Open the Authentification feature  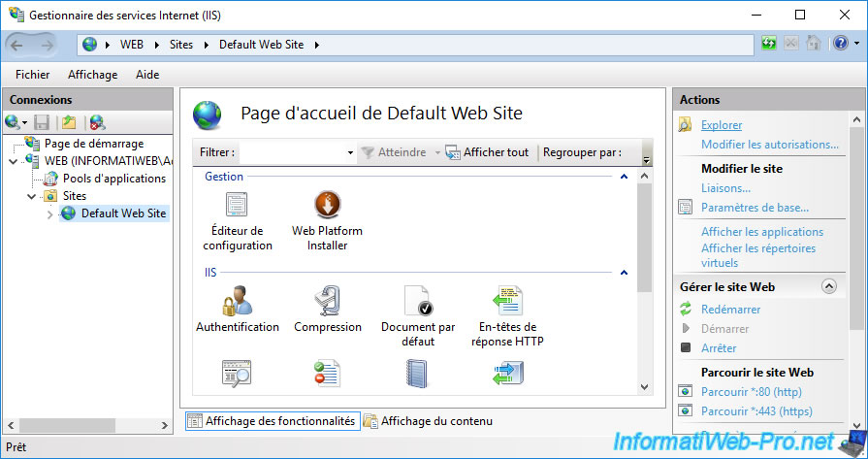[237, 309]
